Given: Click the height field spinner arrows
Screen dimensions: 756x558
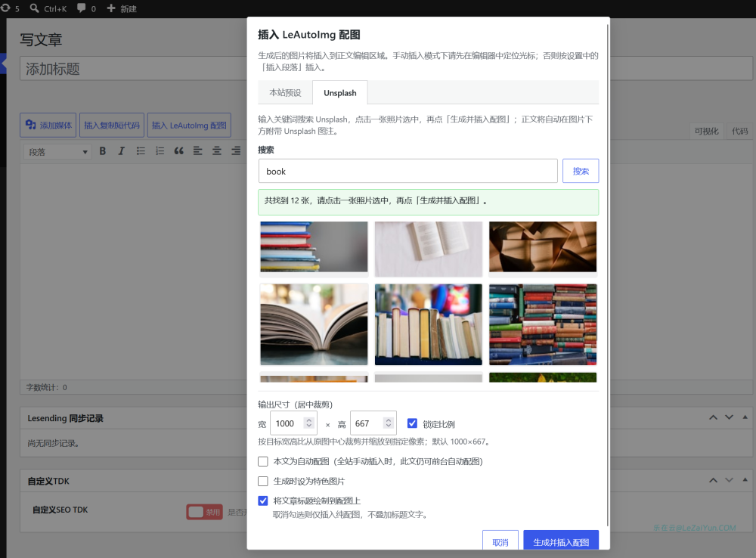Looking at the screenshot, I should 388,423.
